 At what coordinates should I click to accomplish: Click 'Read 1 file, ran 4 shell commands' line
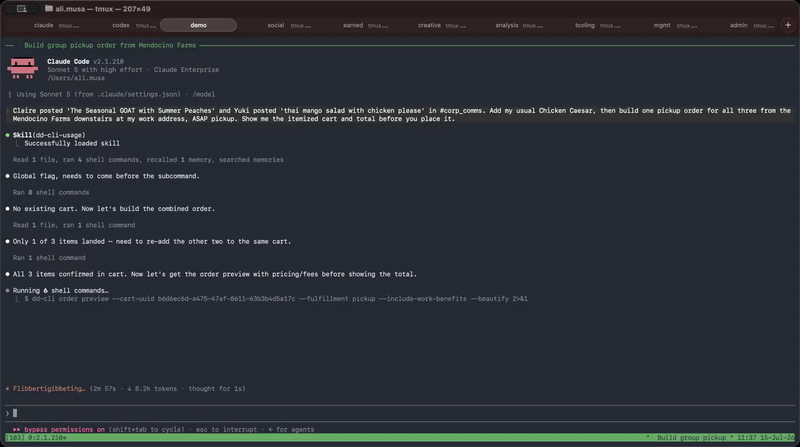pyautogui.click(x=148, y=160)
